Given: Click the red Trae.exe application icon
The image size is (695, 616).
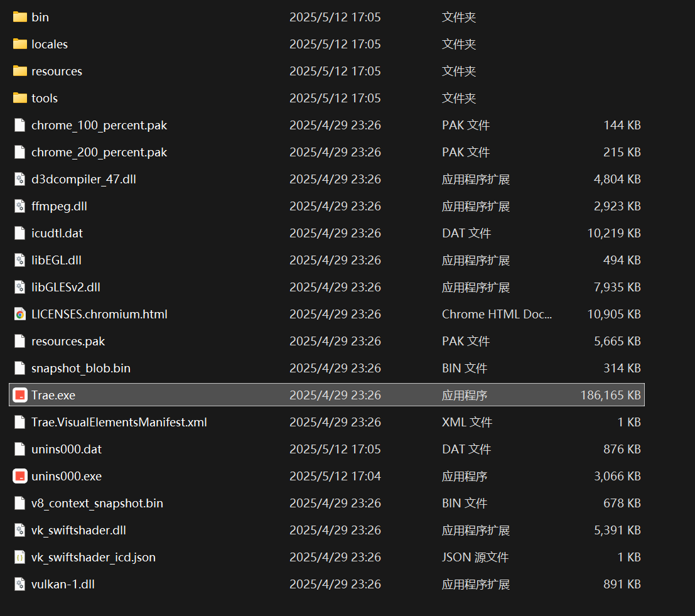Looking at the screenshot, I should [x=20, y=395].
